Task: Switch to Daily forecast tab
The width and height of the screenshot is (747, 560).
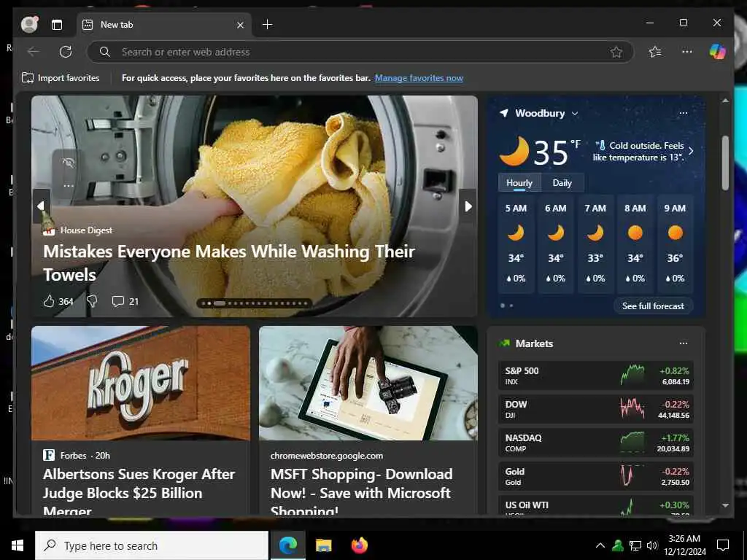Action: pos(562,183)
